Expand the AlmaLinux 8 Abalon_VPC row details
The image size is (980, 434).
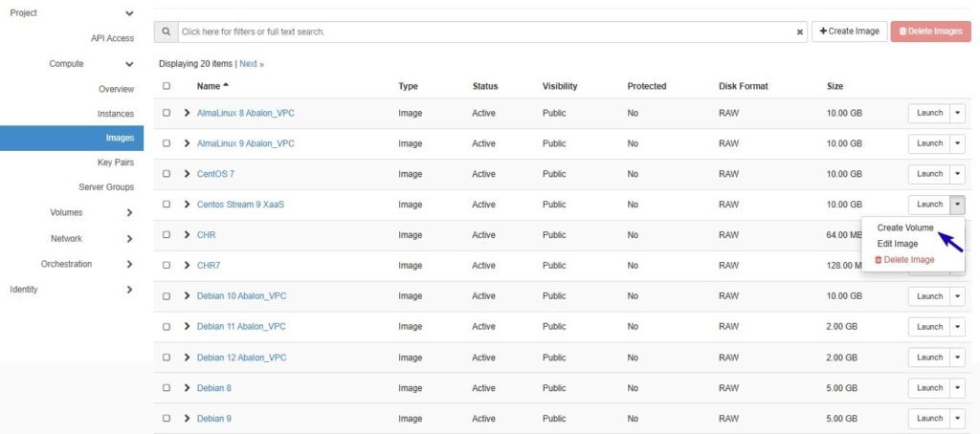187,113
